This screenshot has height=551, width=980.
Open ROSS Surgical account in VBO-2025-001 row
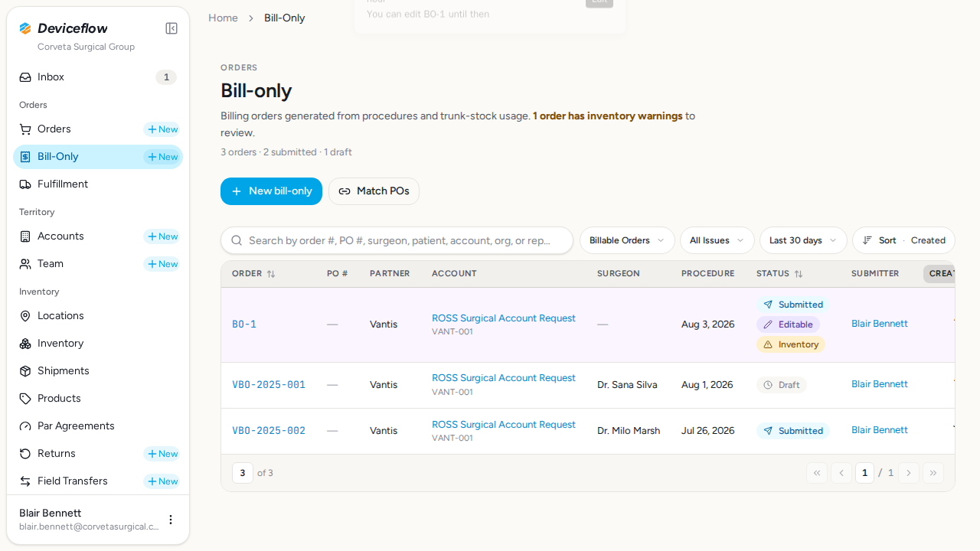point(504,378)
